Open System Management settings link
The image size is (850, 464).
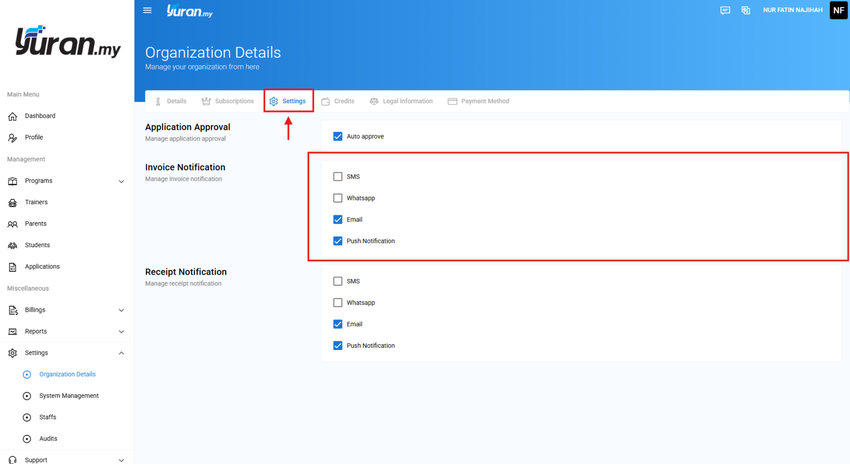[x=69, y=396]
